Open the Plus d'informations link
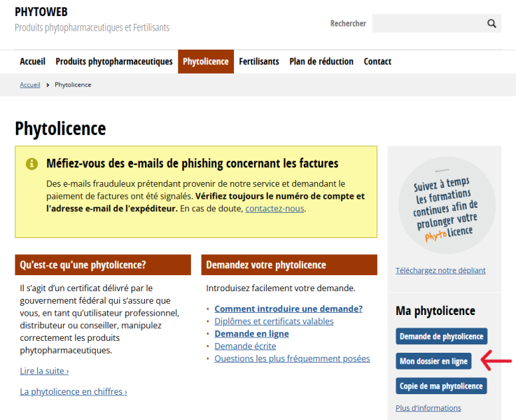Viewport: 516px width, 420px height. (428, 408)
